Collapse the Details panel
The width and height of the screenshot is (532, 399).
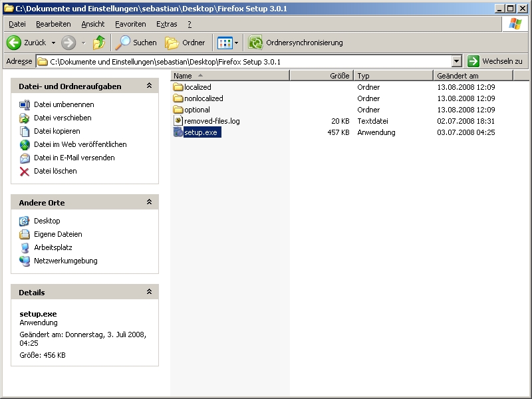click(x=149, y=292)
